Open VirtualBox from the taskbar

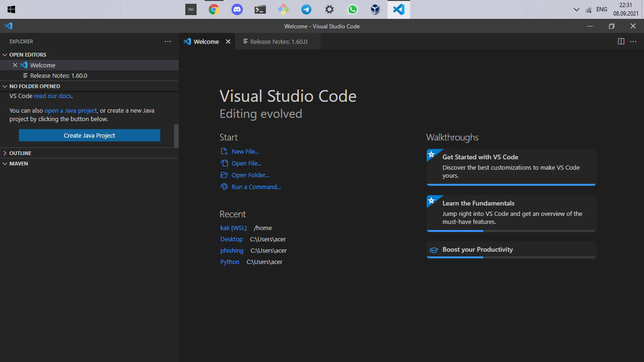tap(375, 9)
